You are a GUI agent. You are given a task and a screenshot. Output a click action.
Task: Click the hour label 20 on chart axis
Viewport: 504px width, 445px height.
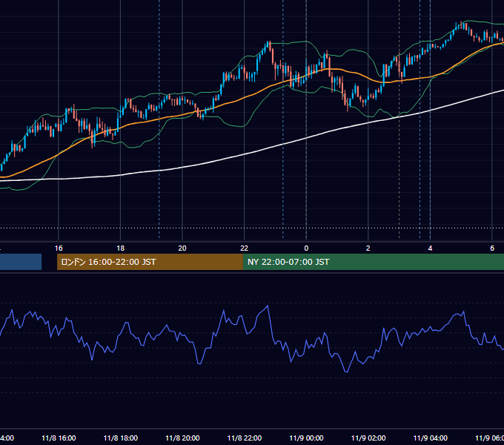(182, 248)
